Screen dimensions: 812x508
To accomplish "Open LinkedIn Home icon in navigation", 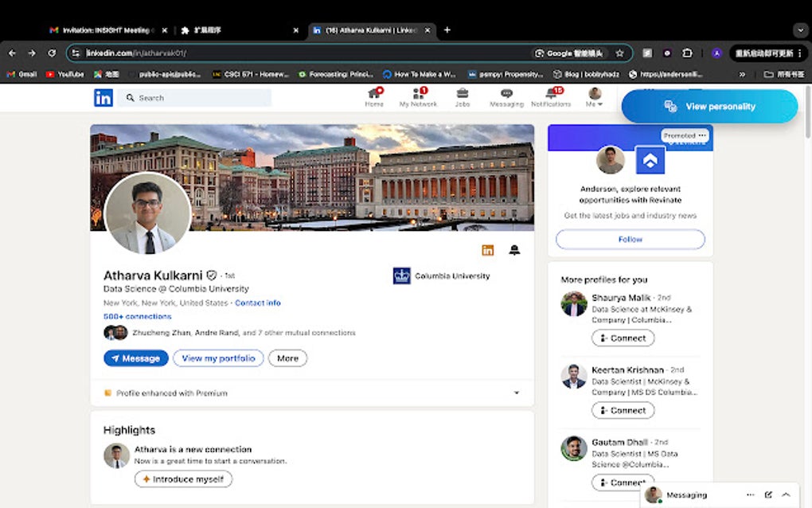I will coord(374,97).
